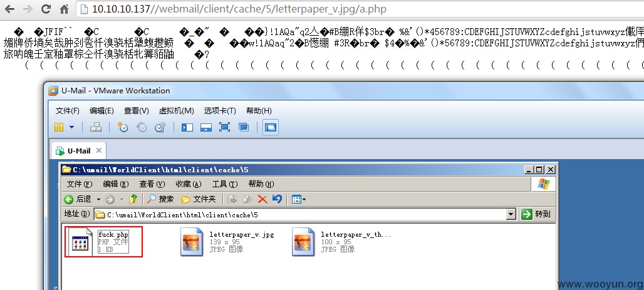Click the U-Mail - VMware Workstation title icon
Screen dimensions: 644x290
click(53, 91)
